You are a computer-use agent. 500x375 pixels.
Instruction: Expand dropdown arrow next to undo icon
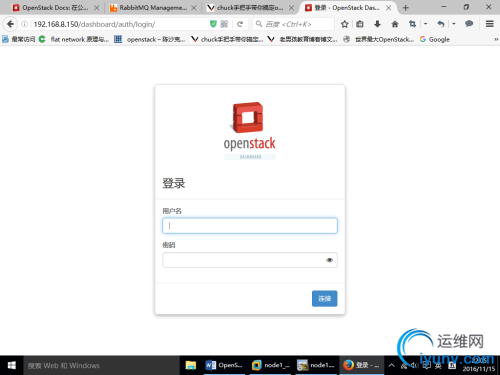tap(454, 24)
